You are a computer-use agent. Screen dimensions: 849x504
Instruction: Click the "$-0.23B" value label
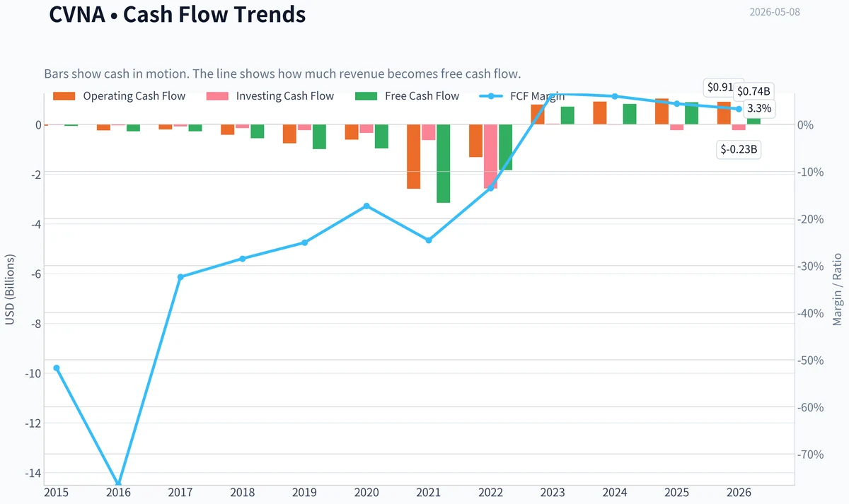[x=739, y=149]
